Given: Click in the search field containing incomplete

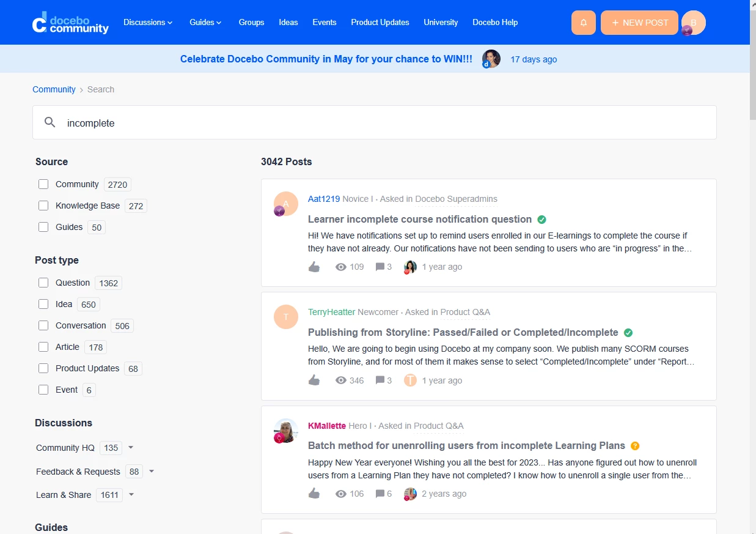Looking at the screenshot, I should [x=375, y=122].
